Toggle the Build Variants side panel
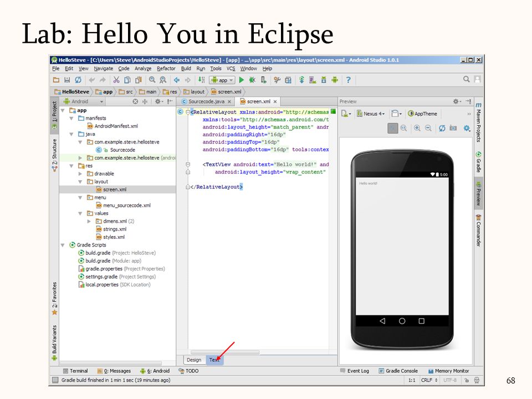The image size is (532, 399). pos(54,342)
